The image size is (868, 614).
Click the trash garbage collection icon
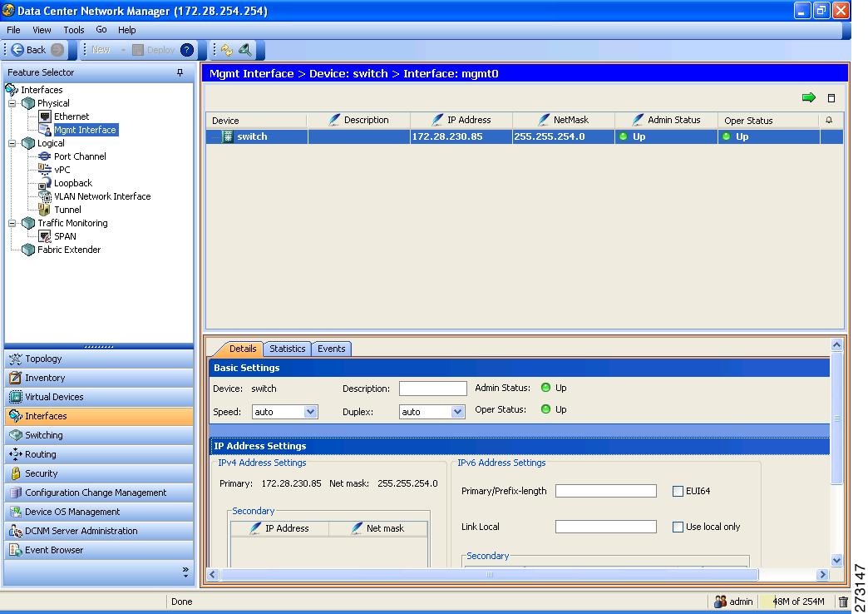pos(842,602)
